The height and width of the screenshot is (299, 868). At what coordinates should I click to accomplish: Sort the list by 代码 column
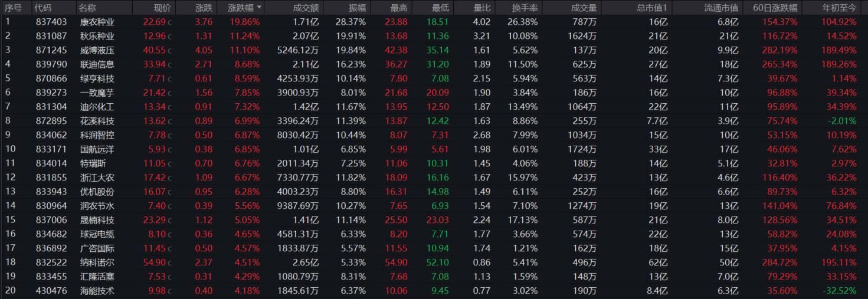(43, 8)
